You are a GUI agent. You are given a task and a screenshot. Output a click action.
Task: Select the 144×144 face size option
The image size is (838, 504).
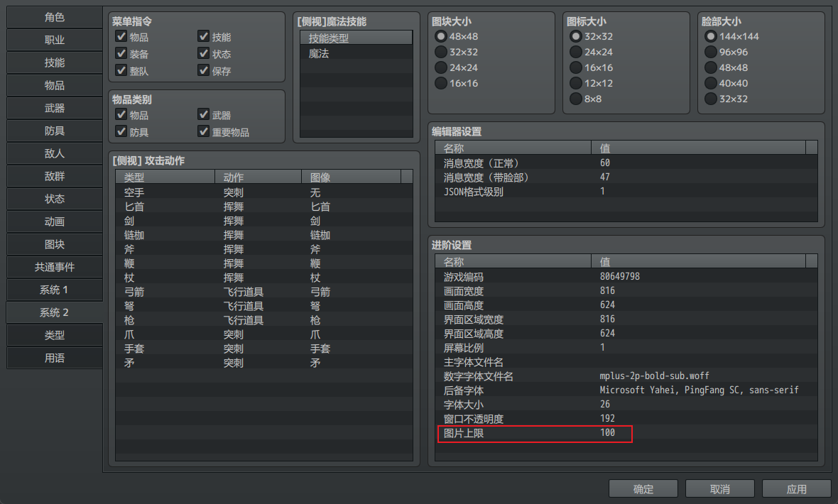pos(711,37)
